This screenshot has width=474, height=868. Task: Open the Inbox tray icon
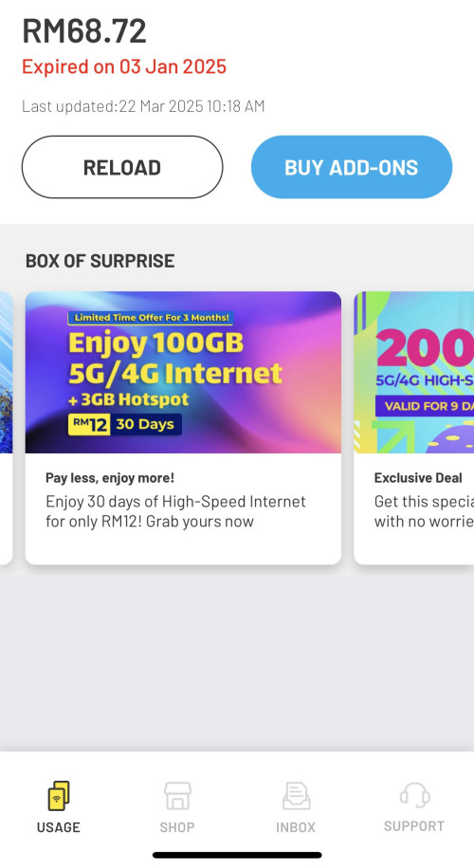296,796
